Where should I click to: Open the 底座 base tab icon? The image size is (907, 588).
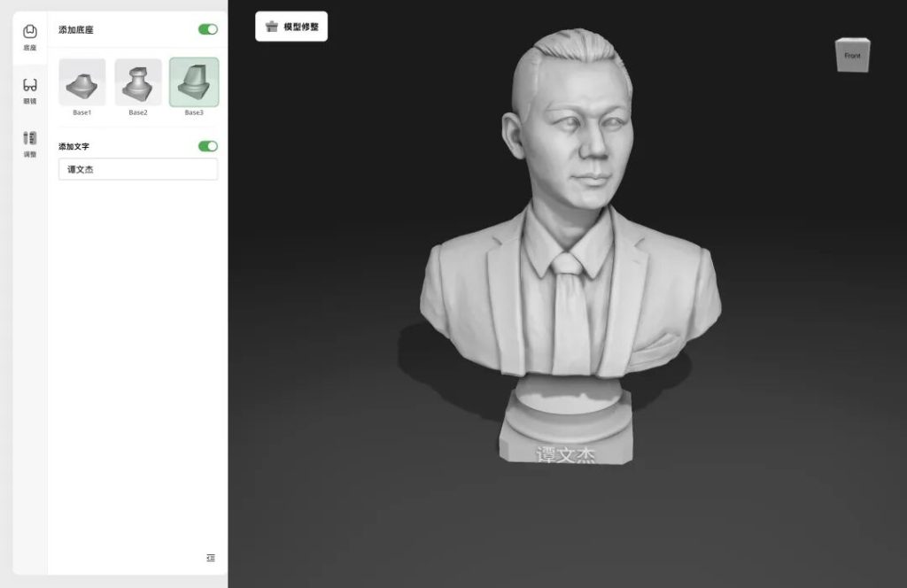(x=30, y=31)
